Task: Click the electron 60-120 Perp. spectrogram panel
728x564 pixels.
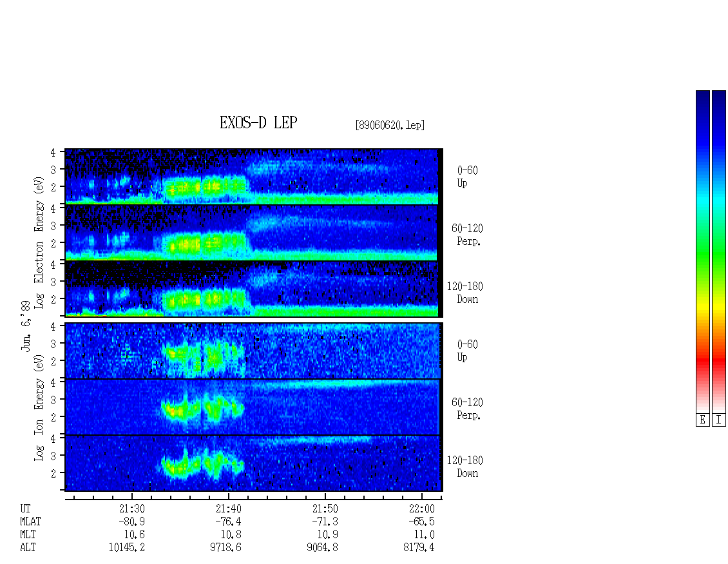Action: (253, 233)
